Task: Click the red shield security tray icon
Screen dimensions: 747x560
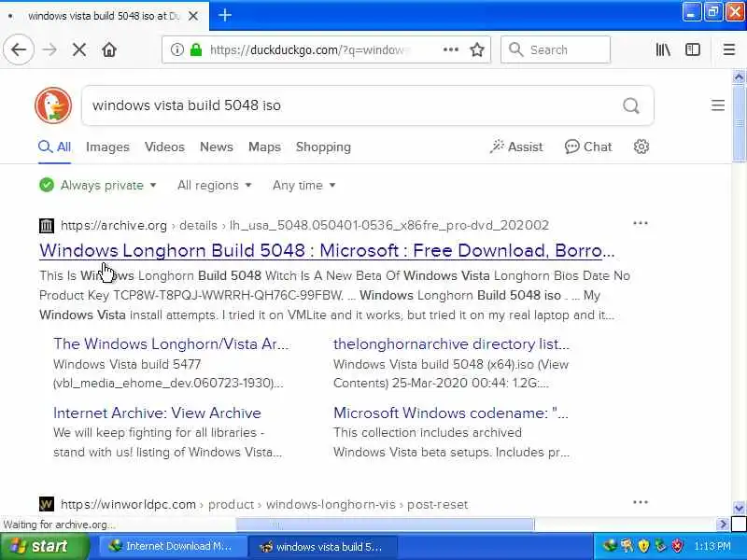Action: pos(678,546)
